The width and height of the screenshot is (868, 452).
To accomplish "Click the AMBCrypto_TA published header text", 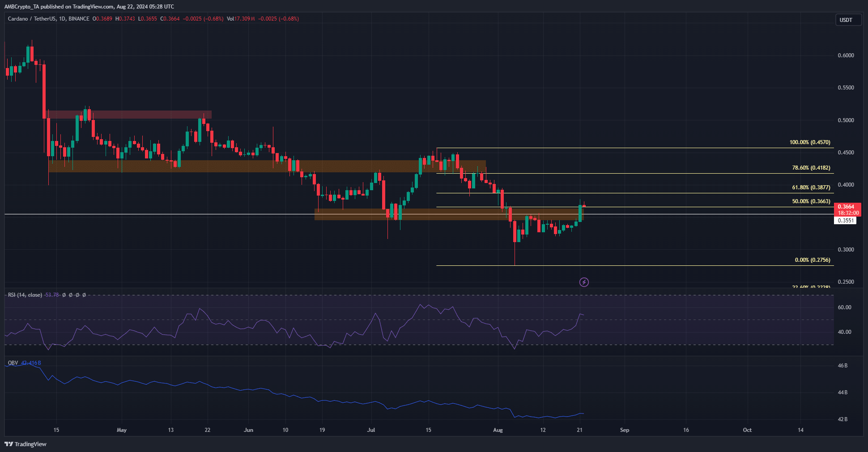I will pyautogui.click(x=89, y=7).
